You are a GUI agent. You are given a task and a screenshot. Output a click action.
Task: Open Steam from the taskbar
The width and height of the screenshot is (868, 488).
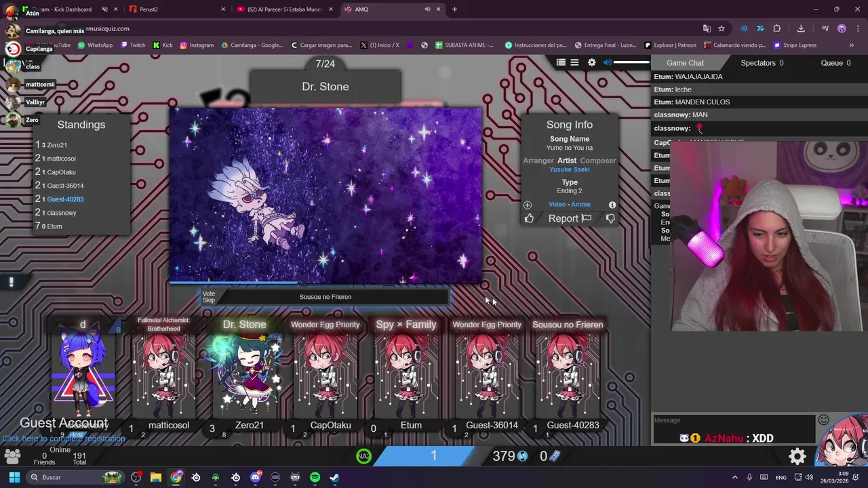point(334,477)
